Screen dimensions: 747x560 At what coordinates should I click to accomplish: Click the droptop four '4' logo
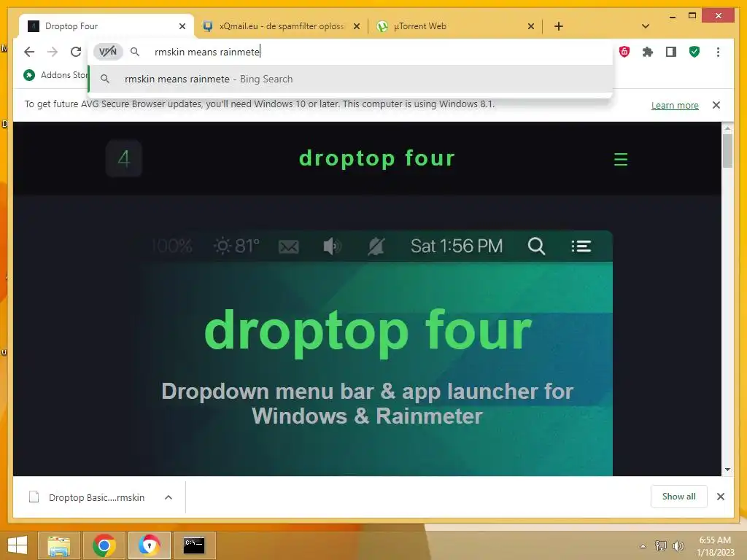[x=124, y=158]
